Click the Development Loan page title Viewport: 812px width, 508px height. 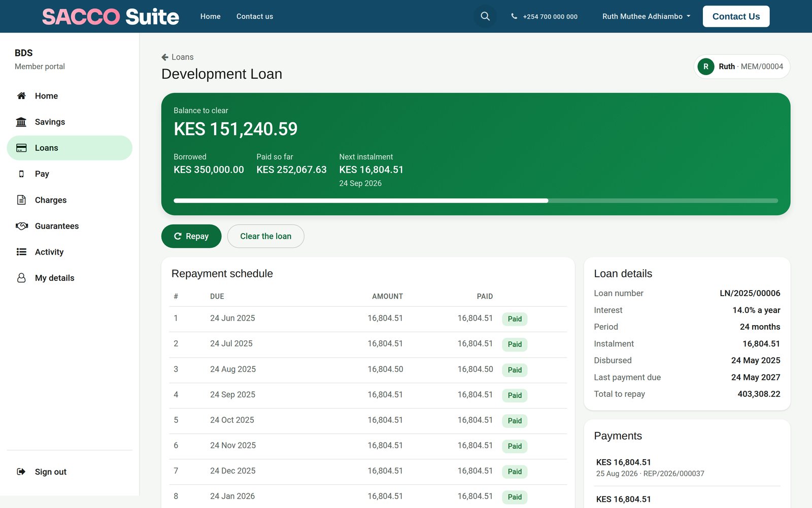222,74
